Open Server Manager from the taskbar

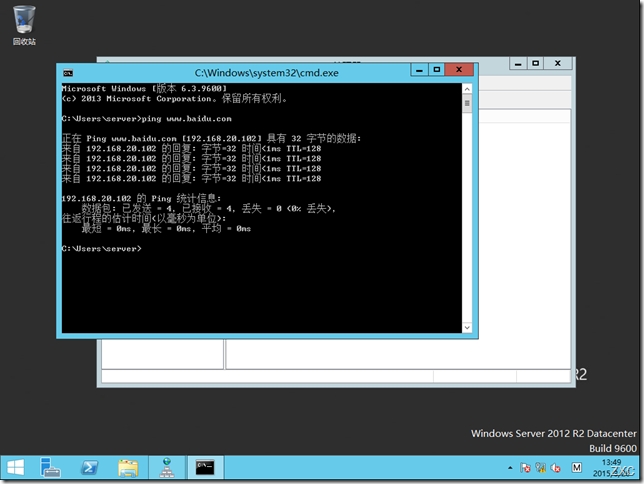(50, 467)
